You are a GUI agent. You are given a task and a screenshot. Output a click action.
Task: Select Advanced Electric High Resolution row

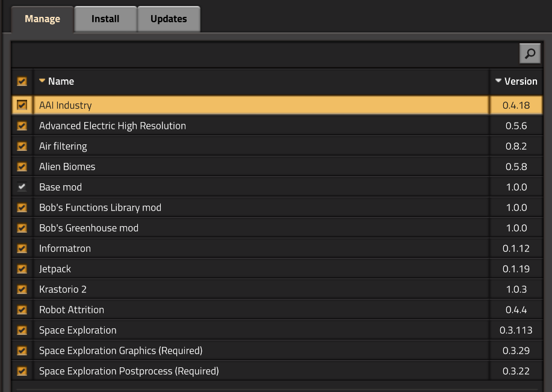(x=113, y=126)
